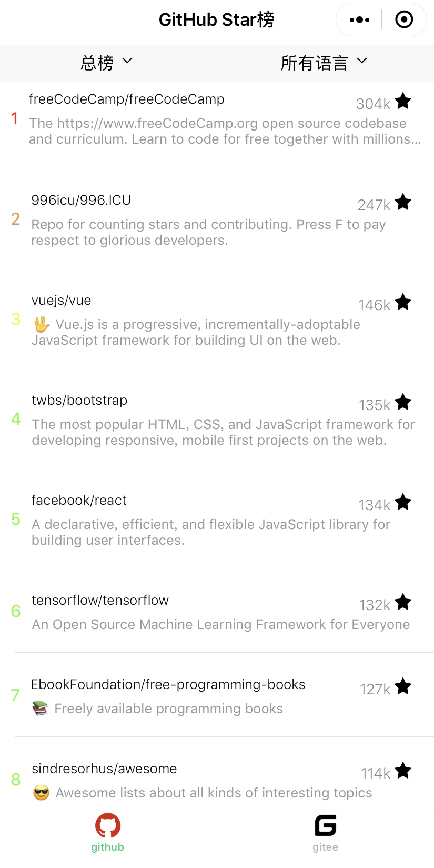Tap the star icon for twbs/bootstrap

tap(403, 402)
